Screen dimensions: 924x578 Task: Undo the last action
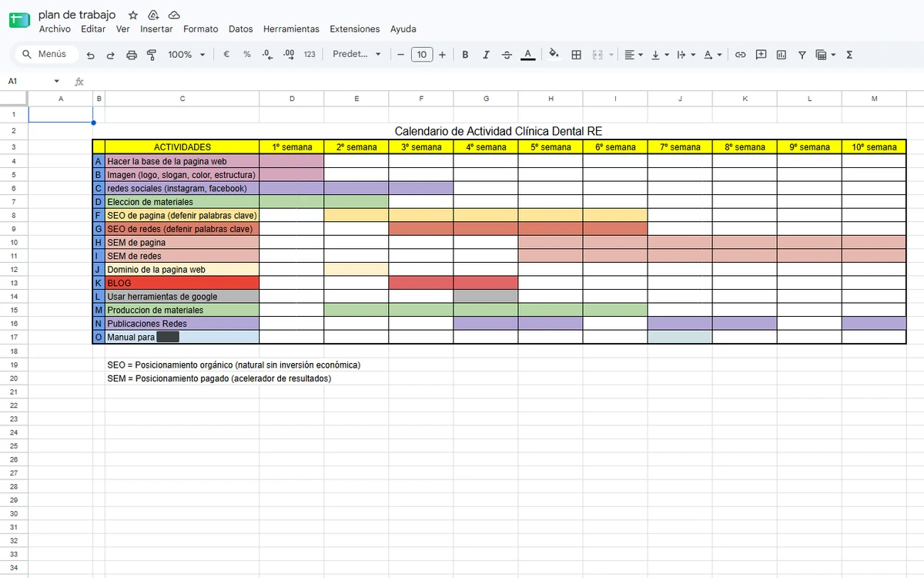91,55
